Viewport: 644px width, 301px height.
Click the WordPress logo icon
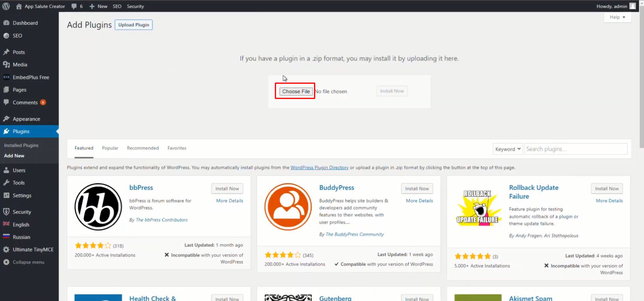[6, 6]
